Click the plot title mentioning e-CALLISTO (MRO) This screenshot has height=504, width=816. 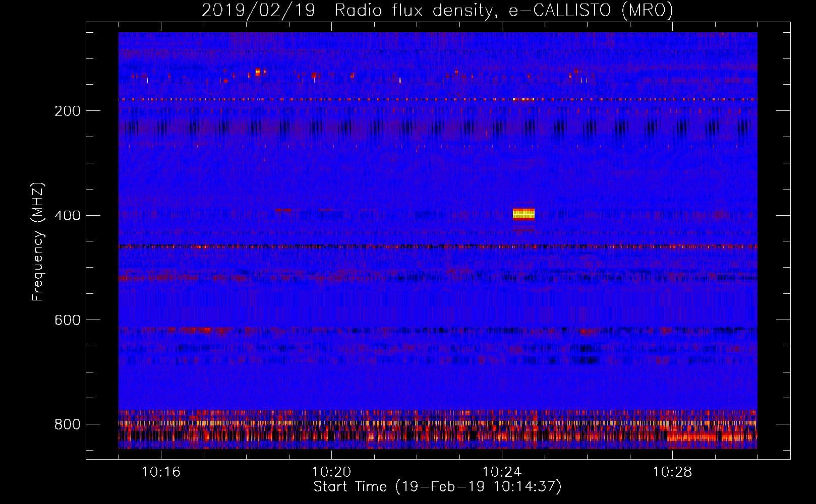pos(437,11)
